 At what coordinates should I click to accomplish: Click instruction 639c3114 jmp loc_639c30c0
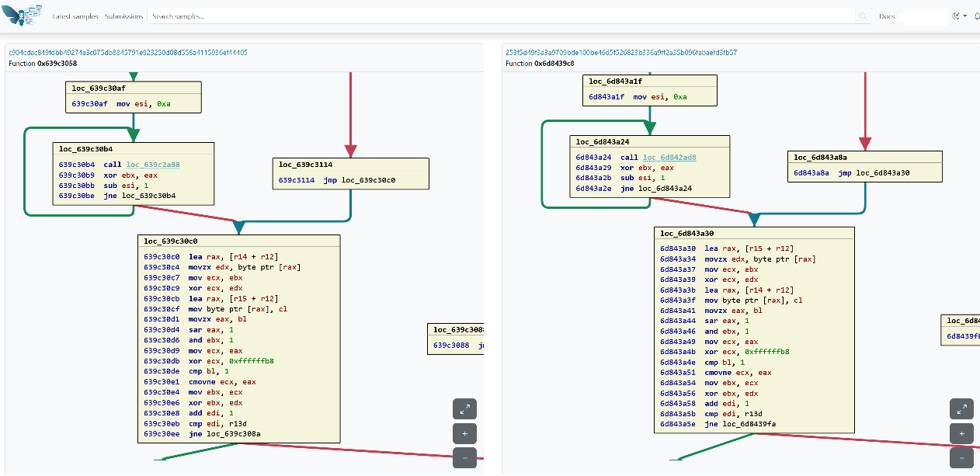337,180
